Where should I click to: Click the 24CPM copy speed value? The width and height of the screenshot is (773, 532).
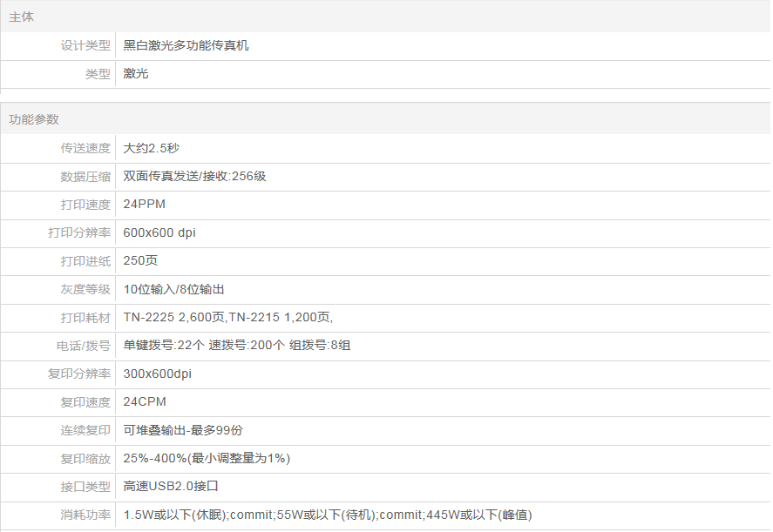(x=145, y=402)
